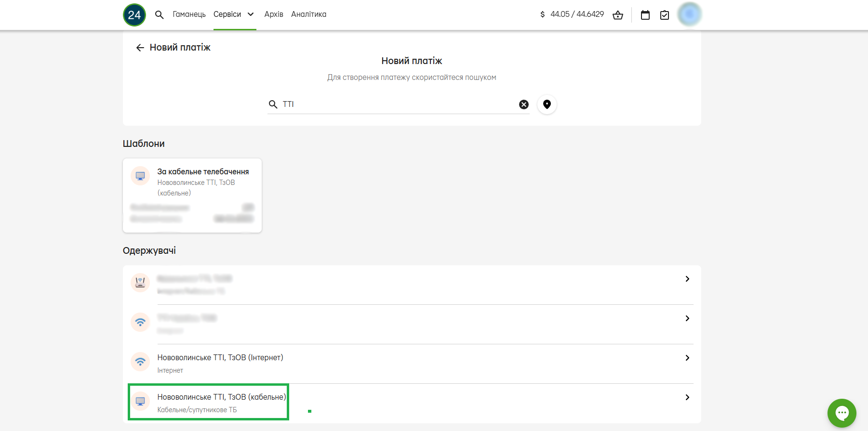Focus the payment search input with ТТІ

click(x=399, y=104)
